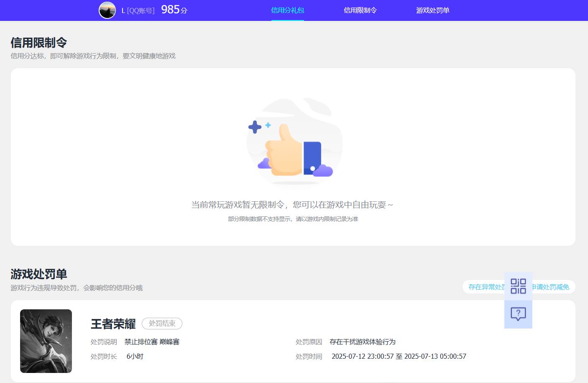Screen dimensions: 588x383
Task: Select the 王者荣耀 game icon
Action: click(x=46, y=341)
